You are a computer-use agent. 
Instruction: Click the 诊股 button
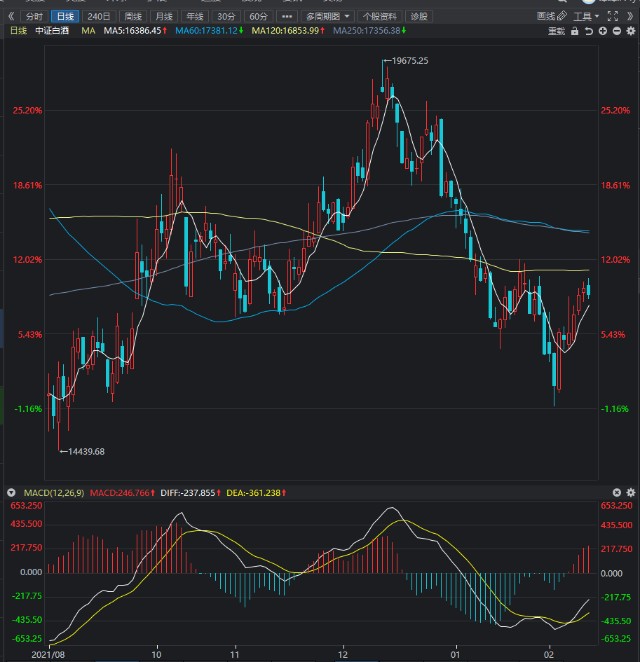(419, 17)
